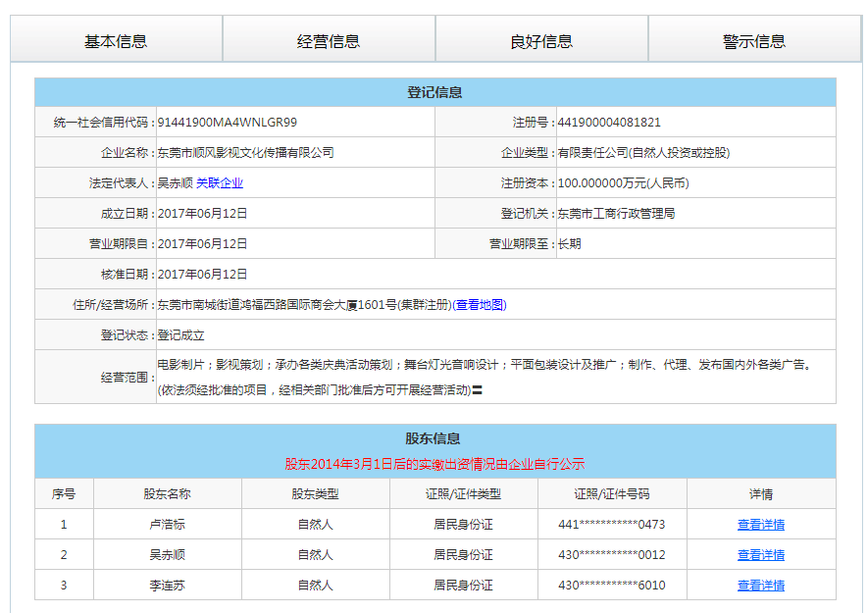Open 查看详情 for shareholder 李连苏
Viewport: 868px width, 613px height.
(760, 586)
